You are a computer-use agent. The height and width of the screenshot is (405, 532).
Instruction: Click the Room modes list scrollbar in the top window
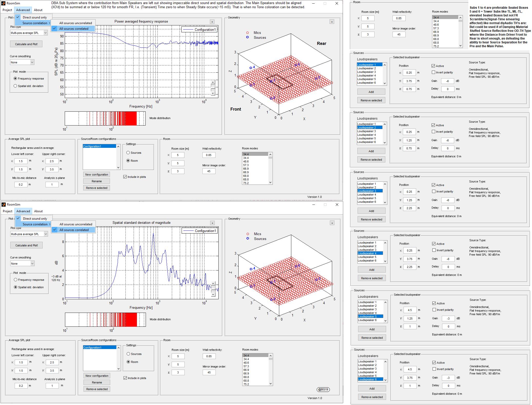[270, 168]
